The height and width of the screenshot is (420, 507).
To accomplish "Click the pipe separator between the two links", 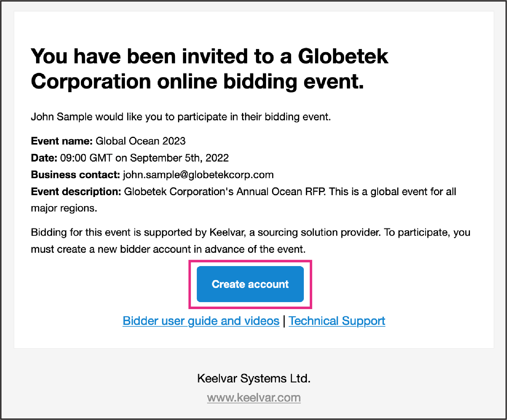I will coord(284,321).
